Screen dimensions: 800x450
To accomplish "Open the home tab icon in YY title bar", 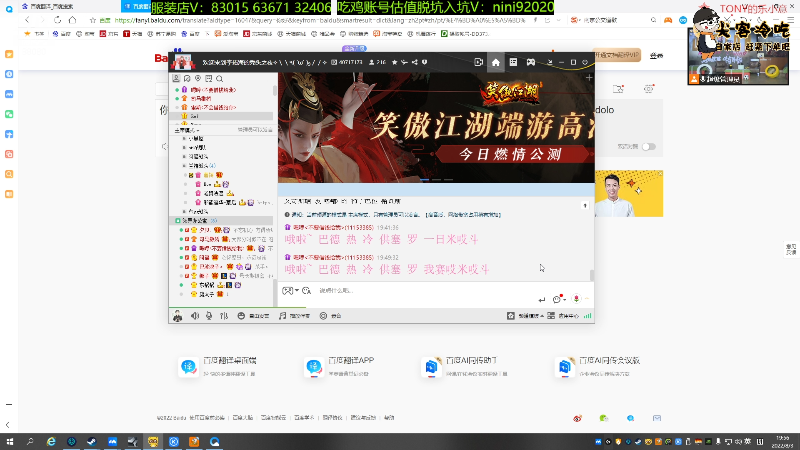I will (495, 62).
